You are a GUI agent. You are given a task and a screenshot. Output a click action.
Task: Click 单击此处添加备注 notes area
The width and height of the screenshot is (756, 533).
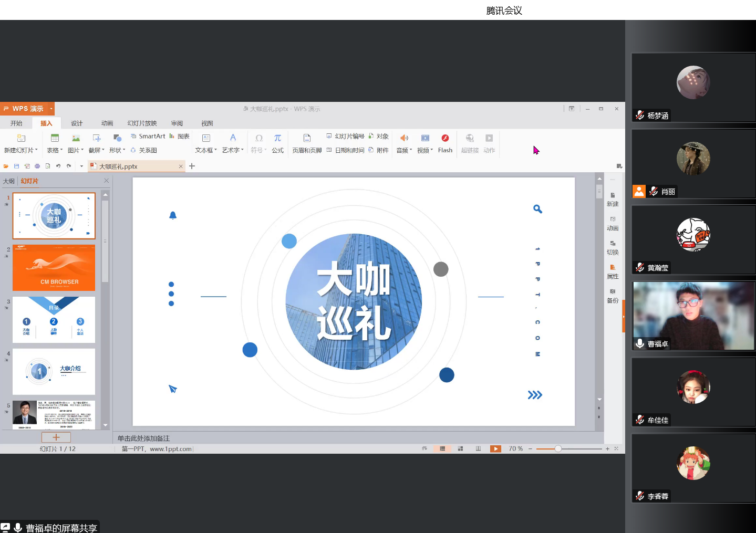coord(143,438)
